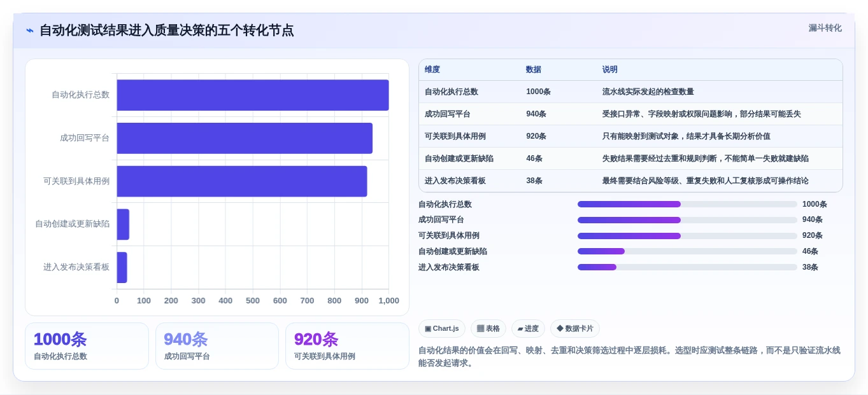Click the 自动创建或更新缺陷 chart bar

123,224
